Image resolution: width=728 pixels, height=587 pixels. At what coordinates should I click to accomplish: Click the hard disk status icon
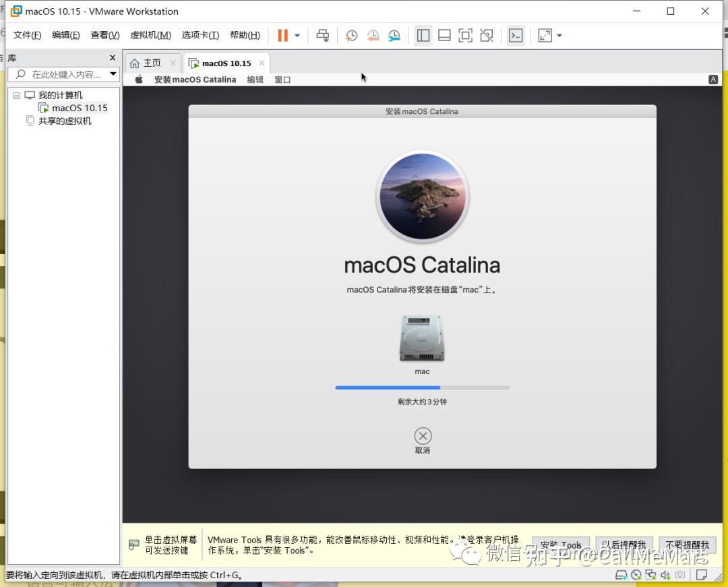tap(621, 576)
